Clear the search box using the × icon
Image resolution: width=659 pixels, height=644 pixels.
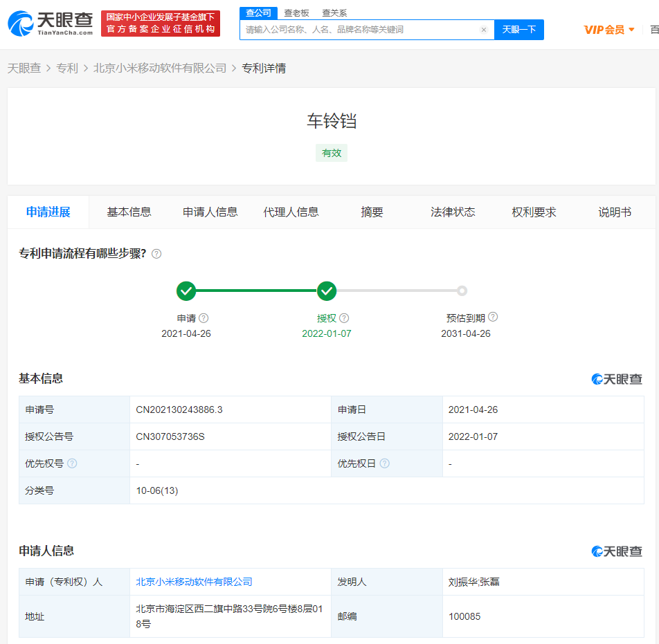point(484,30)
